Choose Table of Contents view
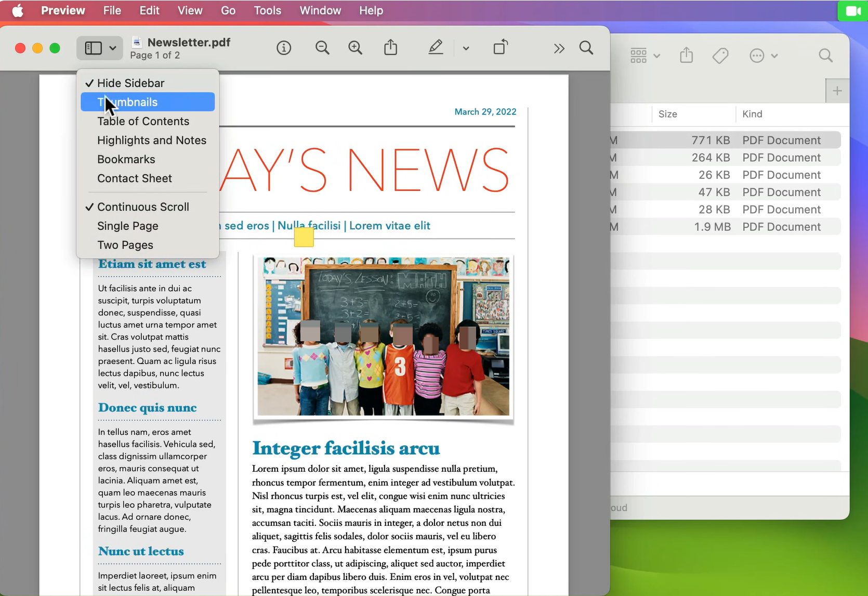 [x=148, y=121]
